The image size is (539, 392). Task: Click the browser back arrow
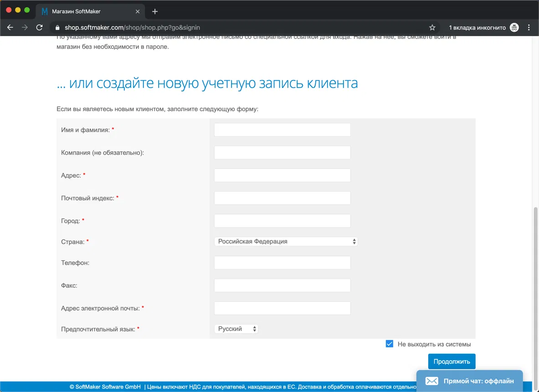pos(10,27)
